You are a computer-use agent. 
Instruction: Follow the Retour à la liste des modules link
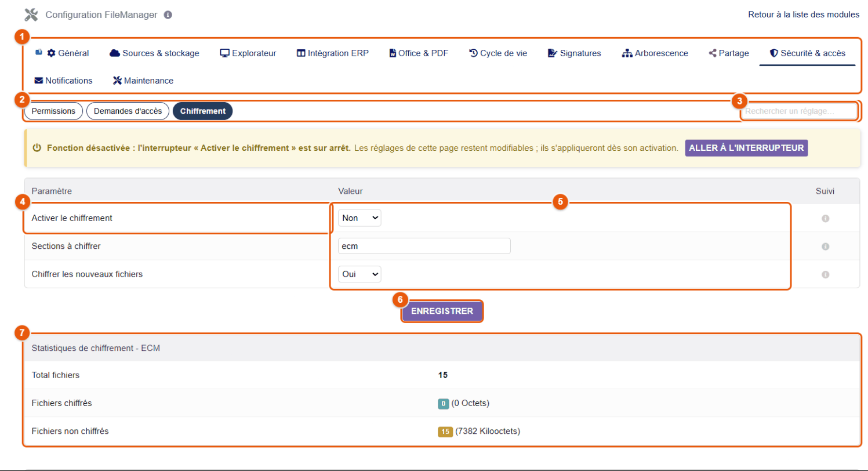[804, 15]
